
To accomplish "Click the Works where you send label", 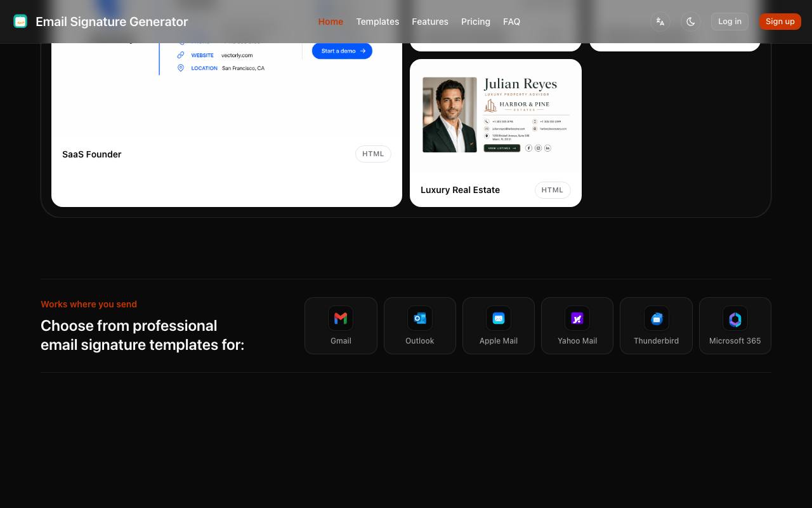I will pos(89,304).
